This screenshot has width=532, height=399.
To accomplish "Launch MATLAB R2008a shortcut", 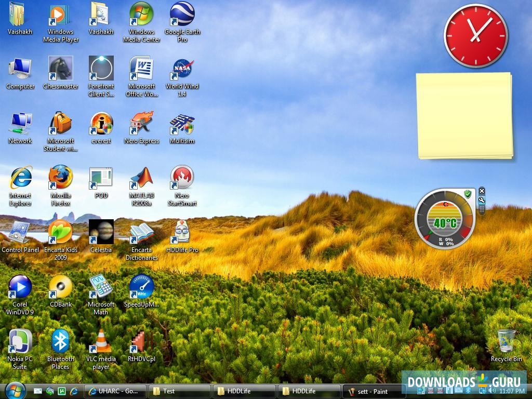I will point(141,186).
